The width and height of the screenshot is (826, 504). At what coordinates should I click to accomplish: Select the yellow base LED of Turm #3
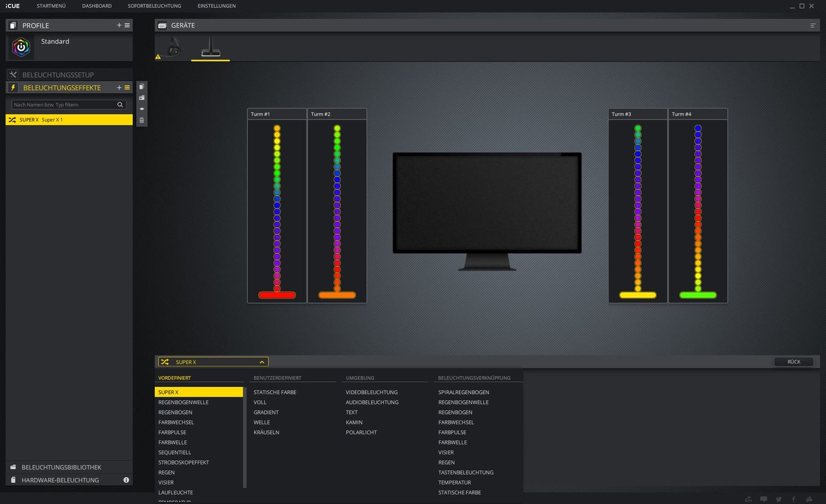[x=638, y=295]
